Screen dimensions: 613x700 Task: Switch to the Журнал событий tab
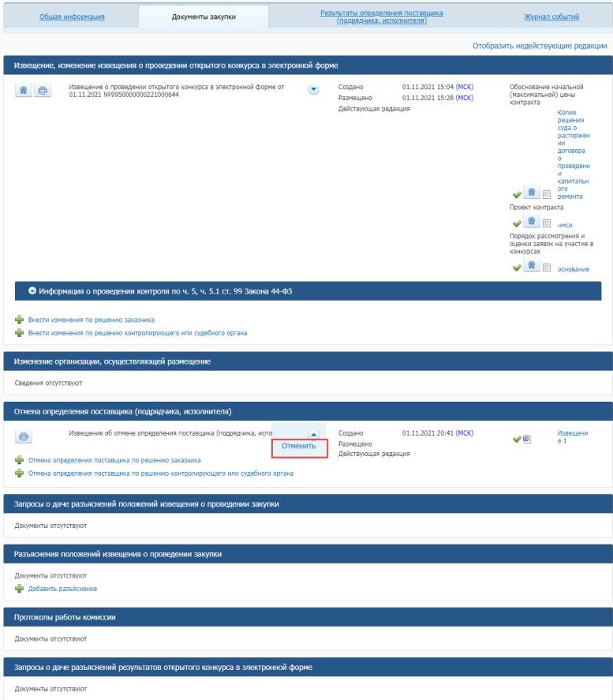(x=551, y=17)
